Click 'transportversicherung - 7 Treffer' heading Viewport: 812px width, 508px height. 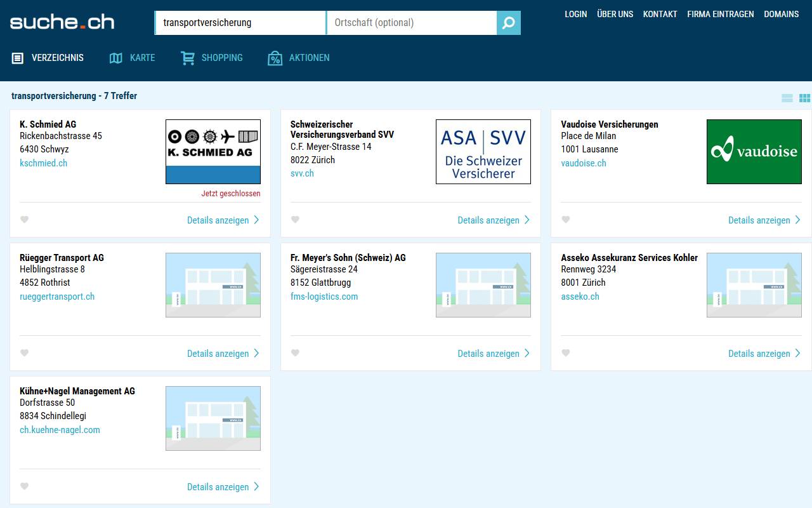[74, 96]
